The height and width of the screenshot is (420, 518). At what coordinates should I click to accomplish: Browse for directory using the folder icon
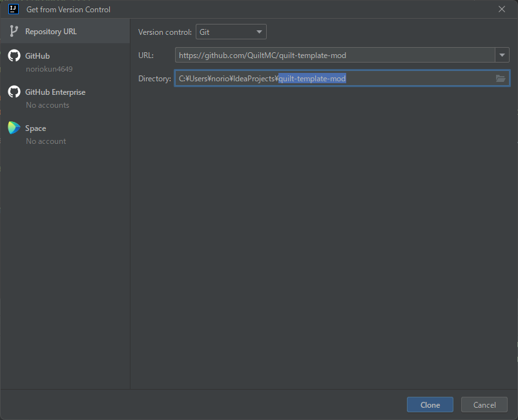click(500, 79)
